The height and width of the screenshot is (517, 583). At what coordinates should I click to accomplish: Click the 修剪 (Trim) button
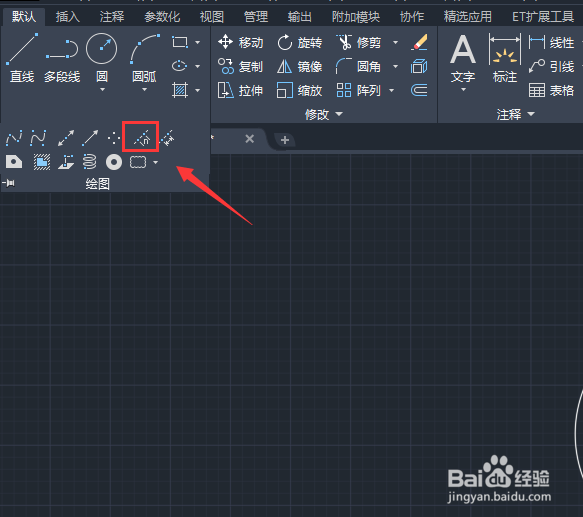(359, 42)
